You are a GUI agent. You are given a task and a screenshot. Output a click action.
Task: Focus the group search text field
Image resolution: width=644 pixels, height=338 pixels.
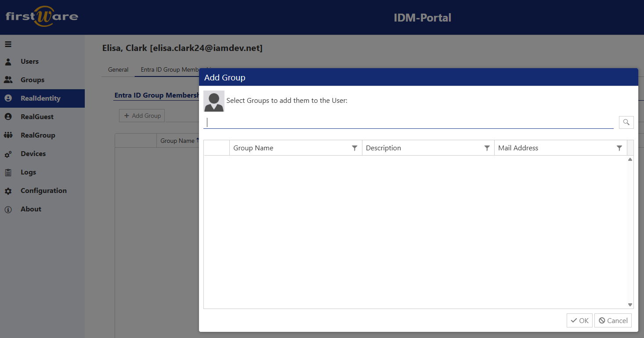[409, 122]
